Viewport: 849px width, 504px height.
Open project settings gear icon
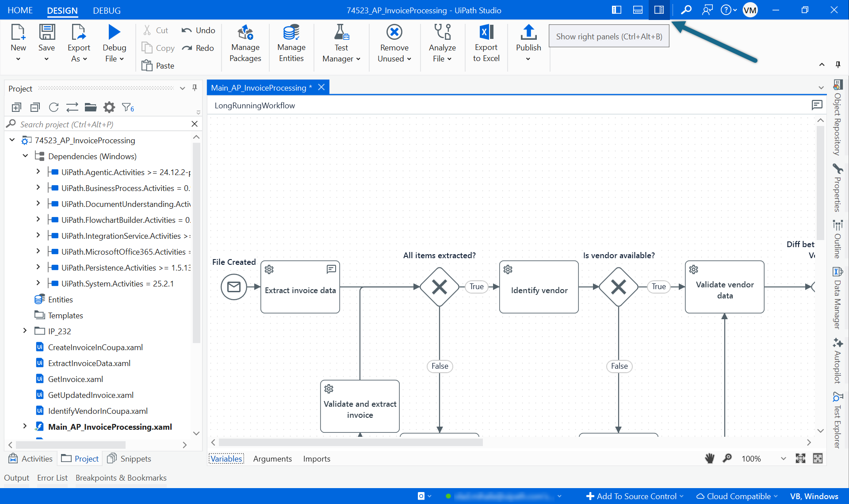click(109, 107)
